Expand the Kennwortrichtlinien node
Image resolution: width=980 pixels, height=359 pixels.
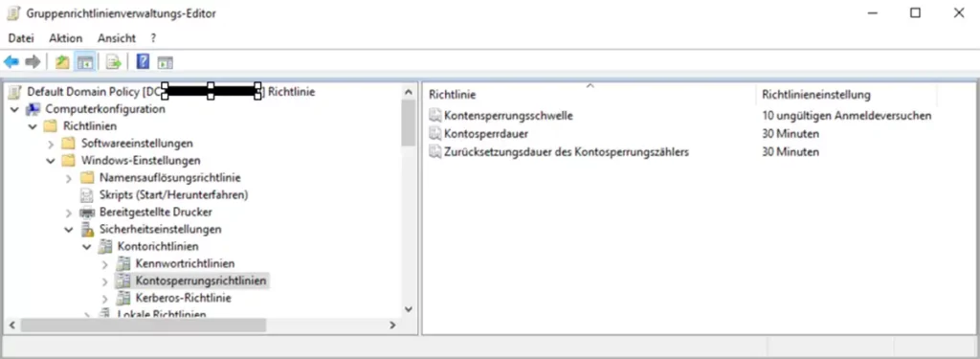click(x=105, y=264)
